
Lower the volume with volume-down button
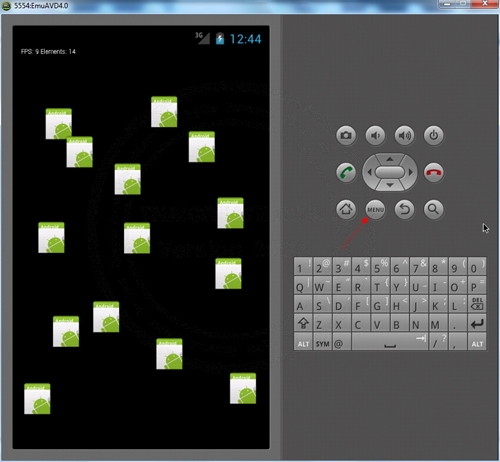[375, 135]
